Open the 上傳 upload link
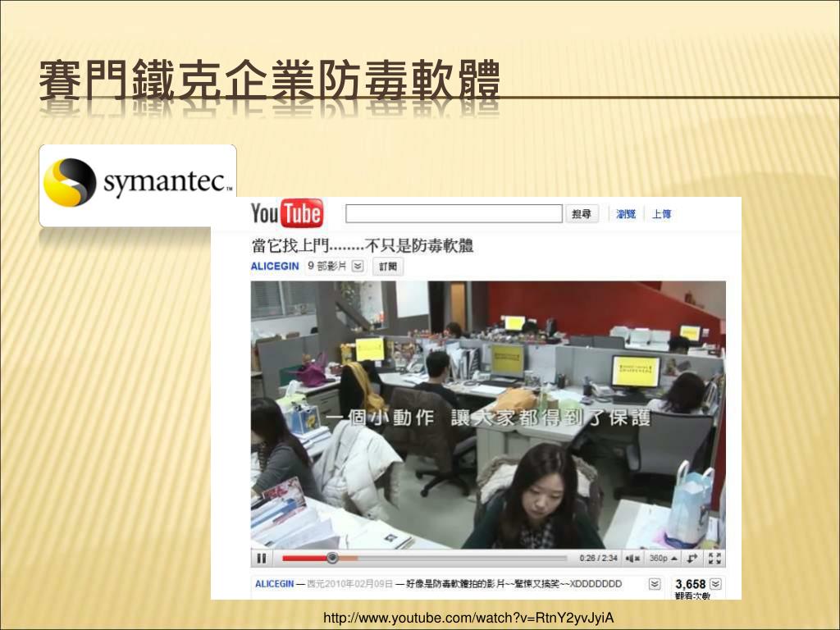 (x=662, y=214)
